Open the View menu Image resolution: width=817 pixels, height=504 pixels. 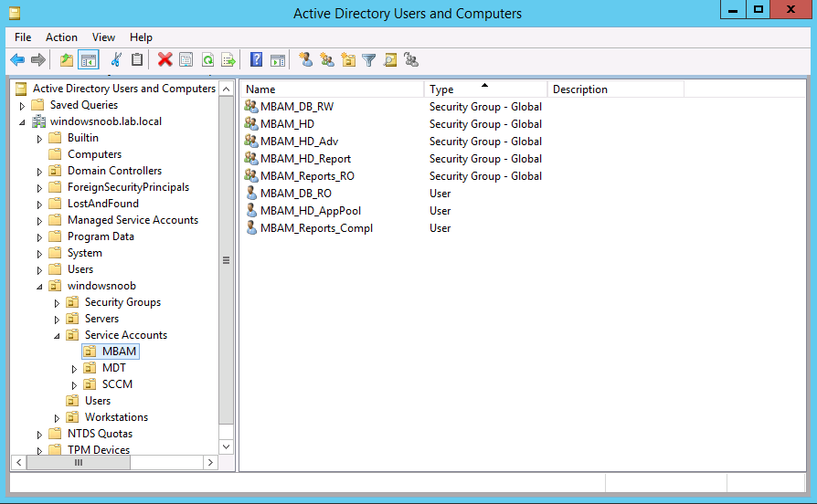(103, 37)
